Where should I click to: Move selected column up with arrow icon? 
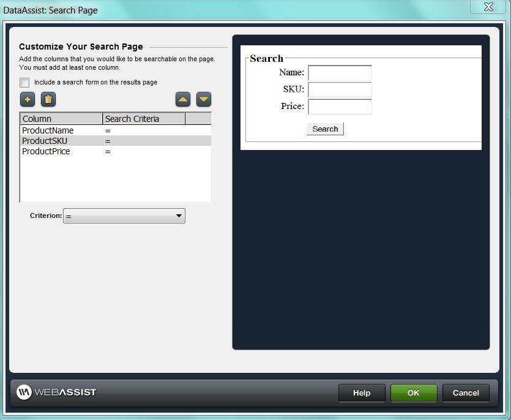coord(183,99)
